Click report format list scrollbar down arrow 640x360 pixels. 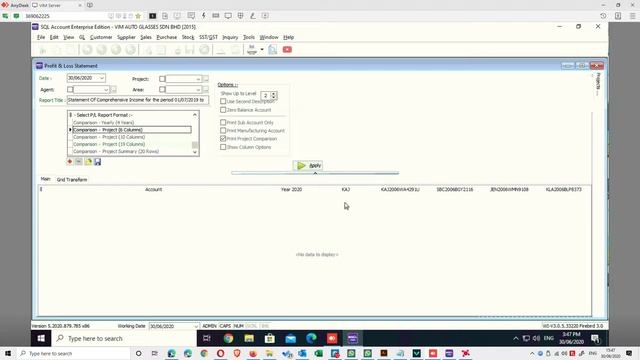(195, 152)
